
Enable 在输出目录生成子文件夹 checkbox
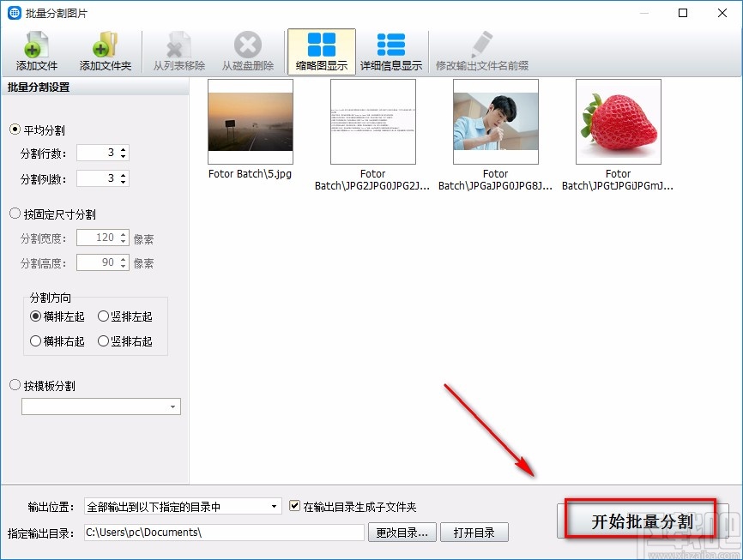[293, 506]
